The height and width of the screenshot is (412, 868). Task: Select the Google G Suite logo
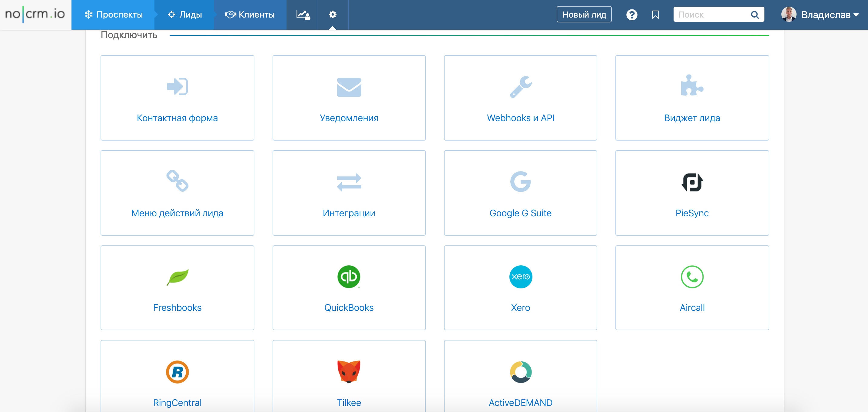(x=520, y=181)
